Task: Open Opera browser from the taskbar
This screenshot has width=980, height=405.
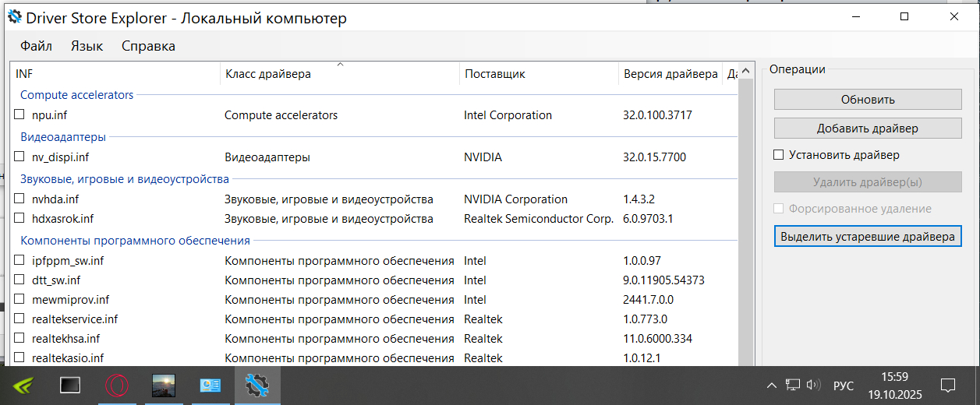Action: [117, 385]
